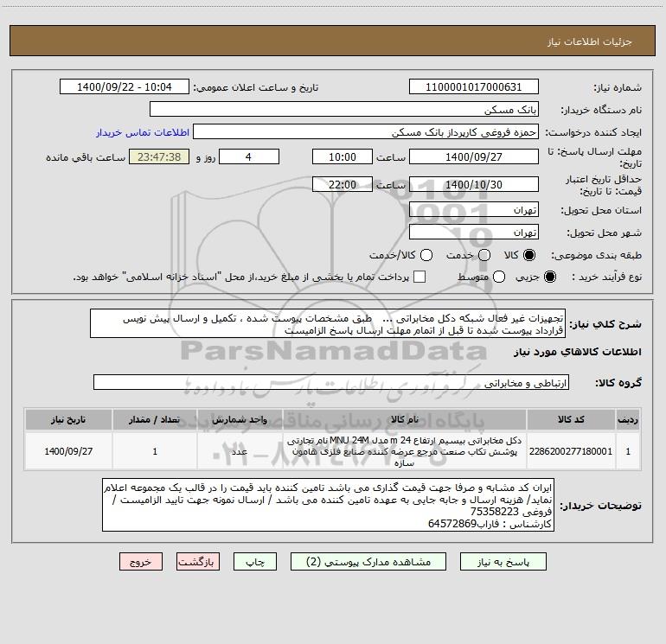Click the unit cell عدد

point(240,451)
